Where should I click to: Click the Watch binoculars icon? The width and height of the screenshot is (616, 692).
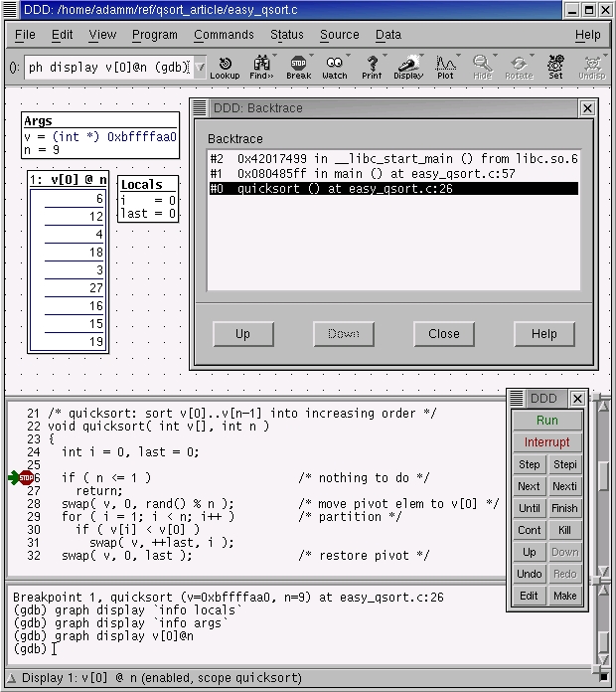tap(335, 67)
